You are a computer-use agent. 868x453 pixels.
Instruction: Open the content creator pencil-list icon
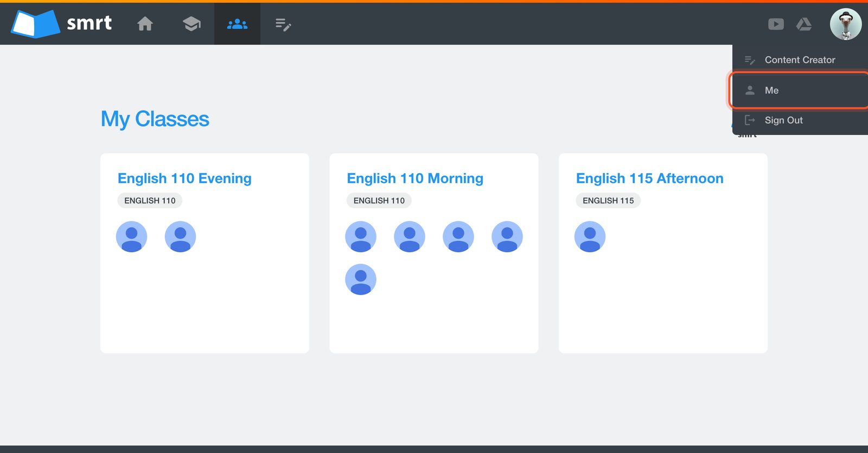pyautogui.click(x=283, y=24)
